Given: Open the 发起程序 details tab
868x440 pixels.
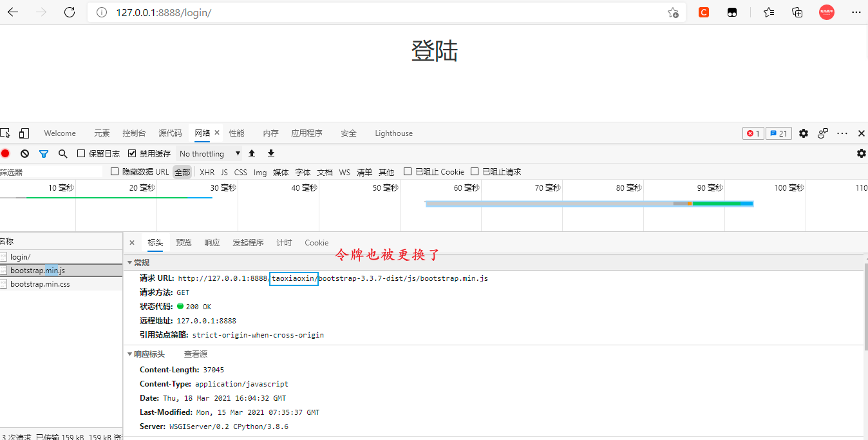Looking at the screenshot, I should coord(248,243).
